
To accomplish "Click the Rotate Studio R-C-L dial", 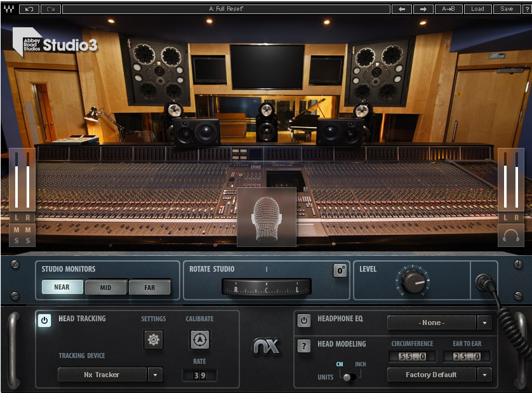I will coord(267,287).
